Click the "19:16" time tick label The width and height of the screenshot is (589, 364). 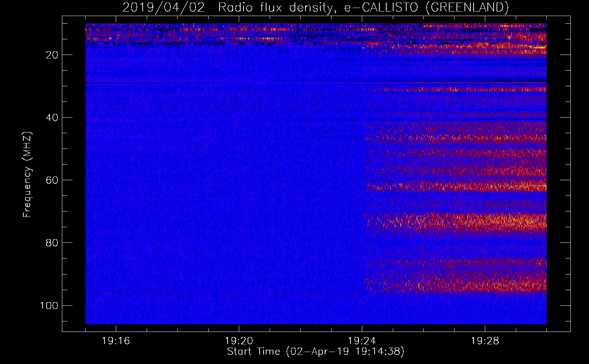(x=116, y=341)
